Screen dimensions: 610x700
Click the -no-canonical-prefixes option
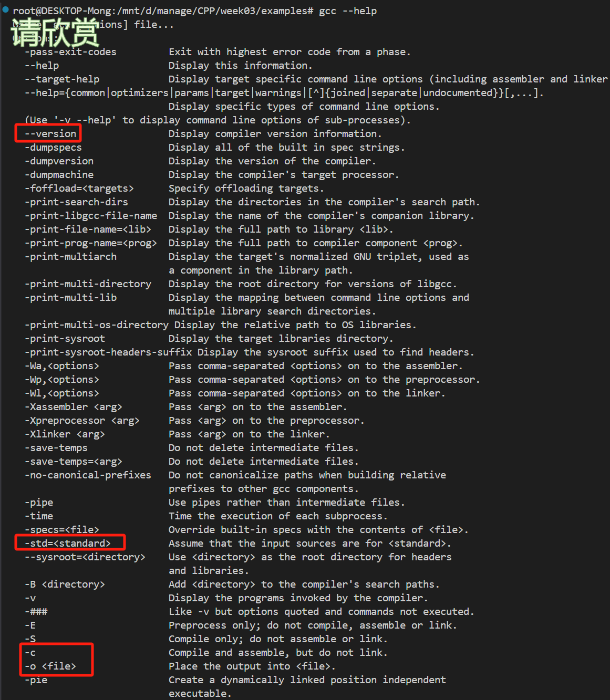pyautogui.click(x=88, y=475)
